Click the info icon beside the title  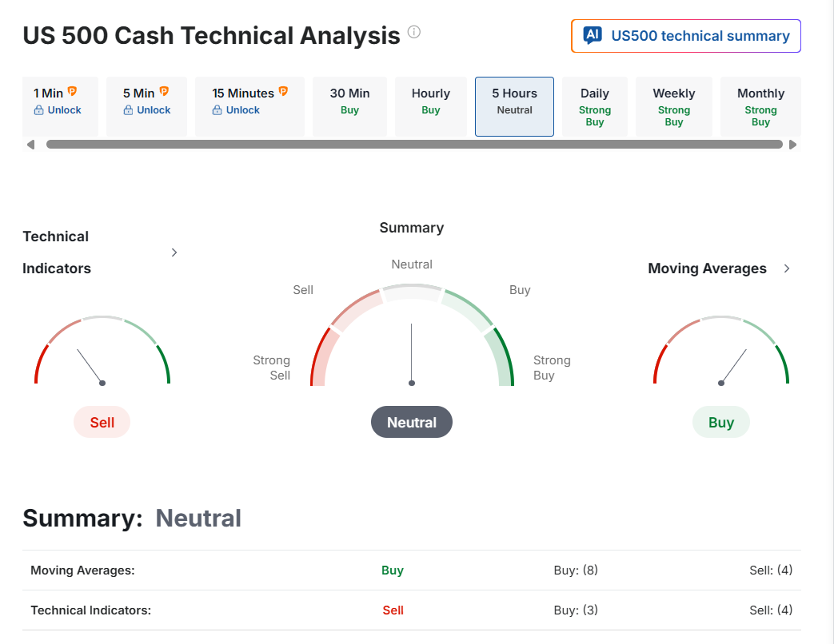coord(413,33)
